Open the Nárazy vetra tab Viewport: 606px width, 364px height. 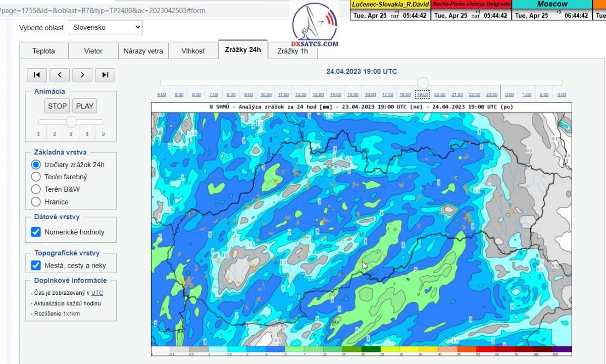143,51
